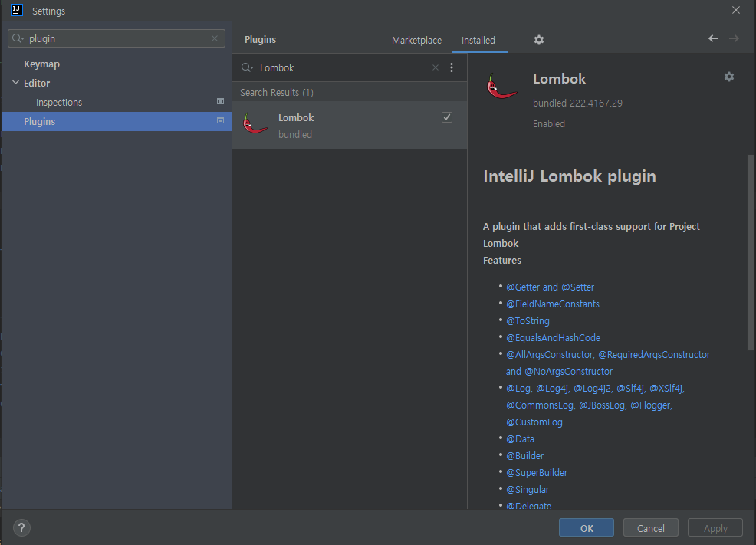756x545 pixels.
Task: Clear the settings search field text
Action: 215,38
